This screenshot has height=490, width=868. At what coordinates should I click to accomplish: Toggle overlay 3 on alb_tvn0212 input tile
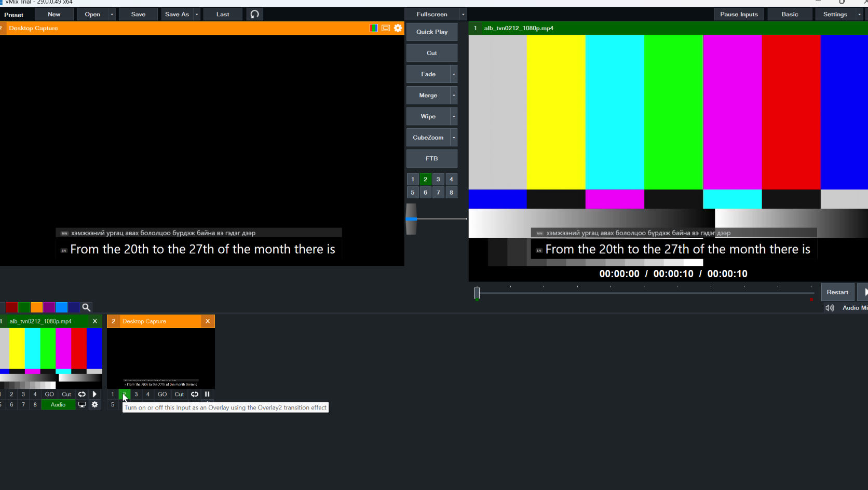point(23,394)
